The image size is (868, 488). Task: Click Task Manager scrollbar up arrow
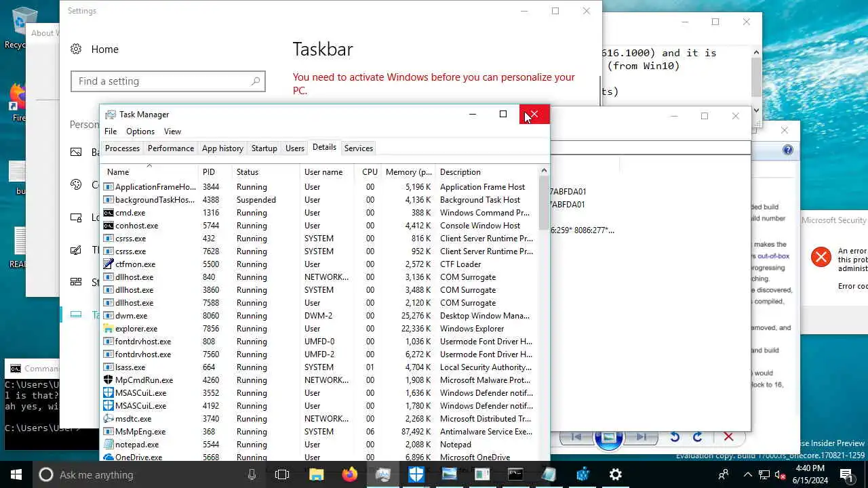click(x=544, y=171)
